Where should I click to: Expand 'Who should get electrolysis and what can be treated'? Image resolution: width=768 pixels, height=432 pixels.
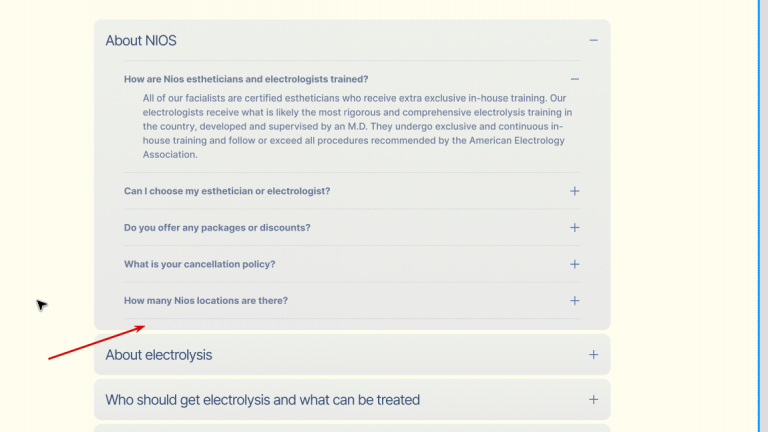pyautogui.click(x=262, y=400)
